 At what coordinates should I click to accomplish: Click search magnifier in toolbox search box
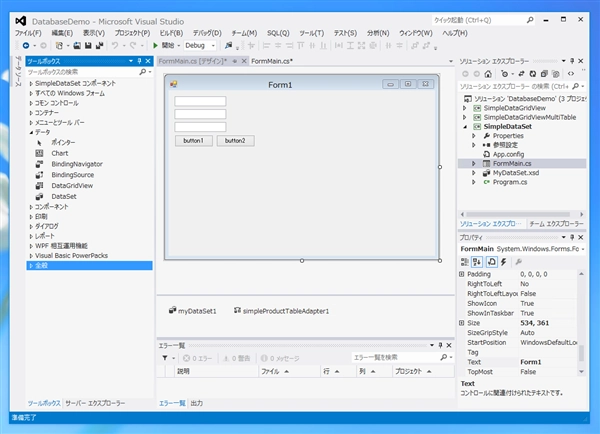[142, 72]
